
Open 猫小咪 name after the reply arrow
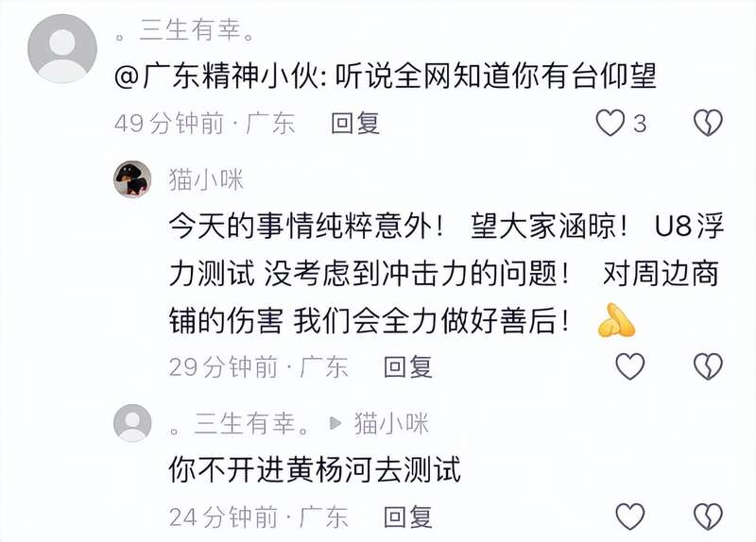pyautogui.click(x=391, y=423)
